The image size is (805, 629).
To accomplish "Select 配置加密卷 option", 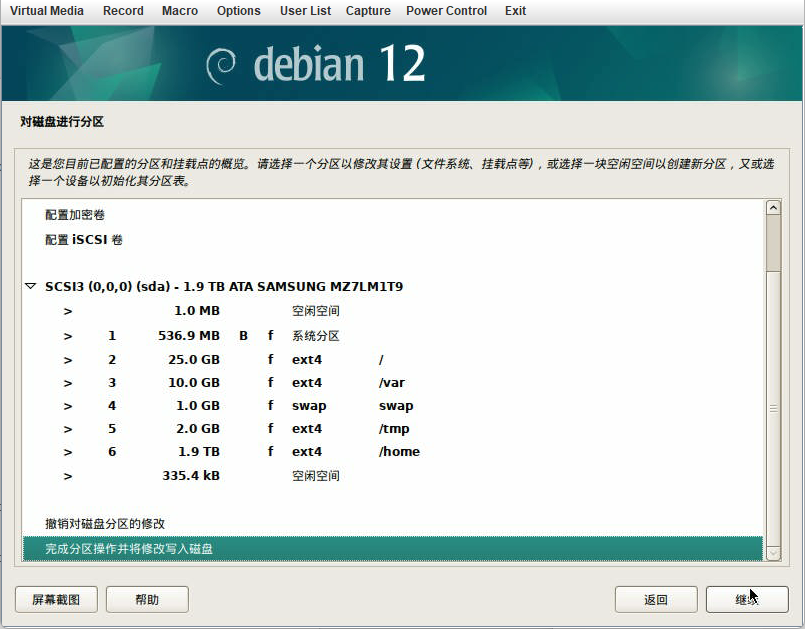I will point(75,215).
